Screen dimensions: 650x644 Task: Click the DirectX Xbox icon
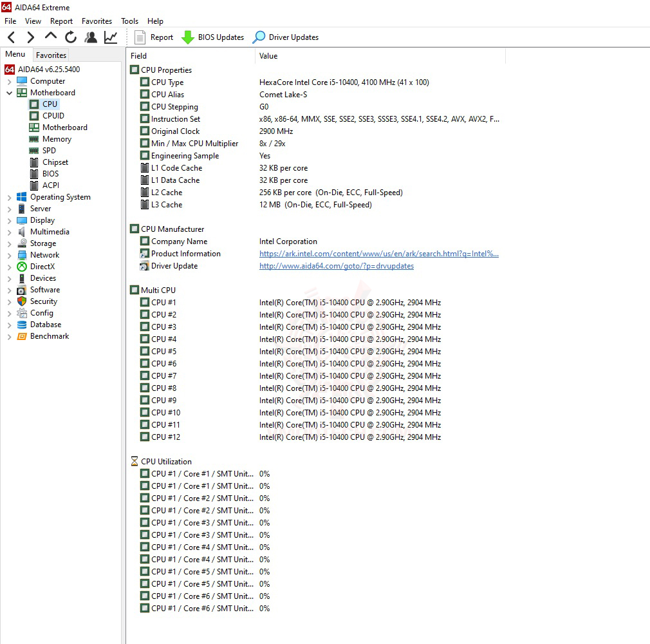click(21, 267)
